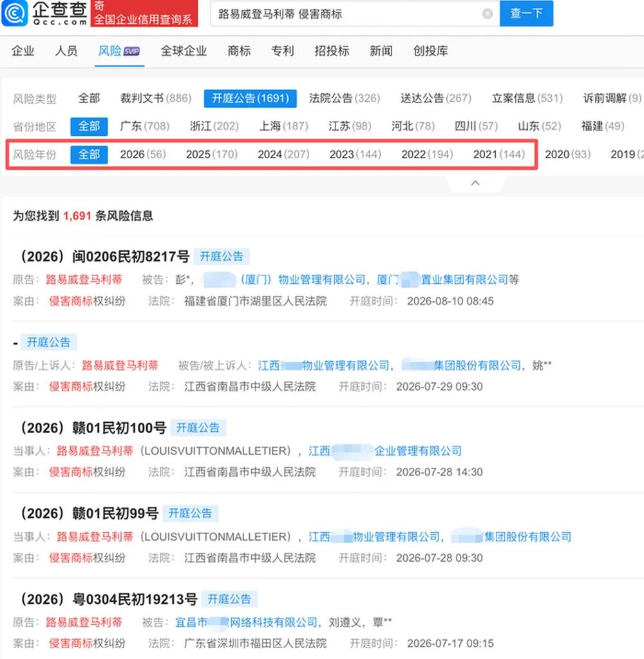Filter by 诉前调解 (9)

tap(612, 98)
